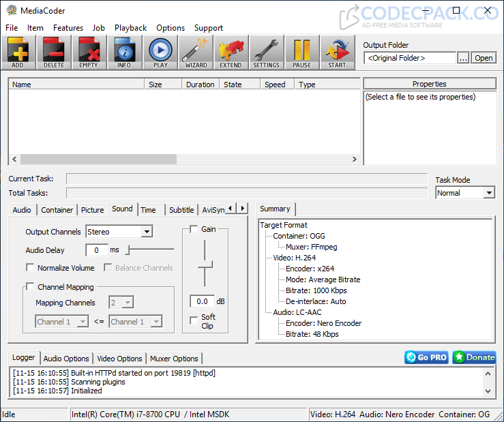Image resolution: width=504 pixels, height=422 pixels.
Task: Click the browse (...) output folder button
Action: pos(463,58)
